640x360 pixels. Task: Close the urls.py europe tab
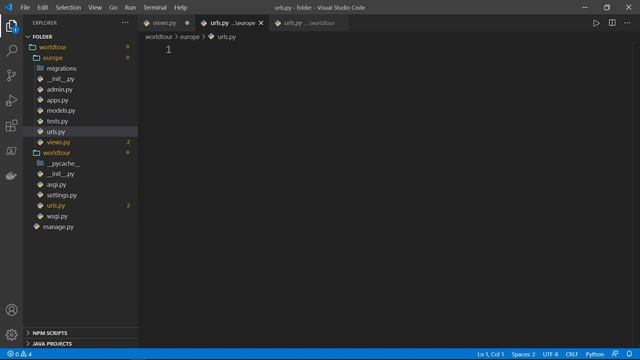[x=261, y=23]
